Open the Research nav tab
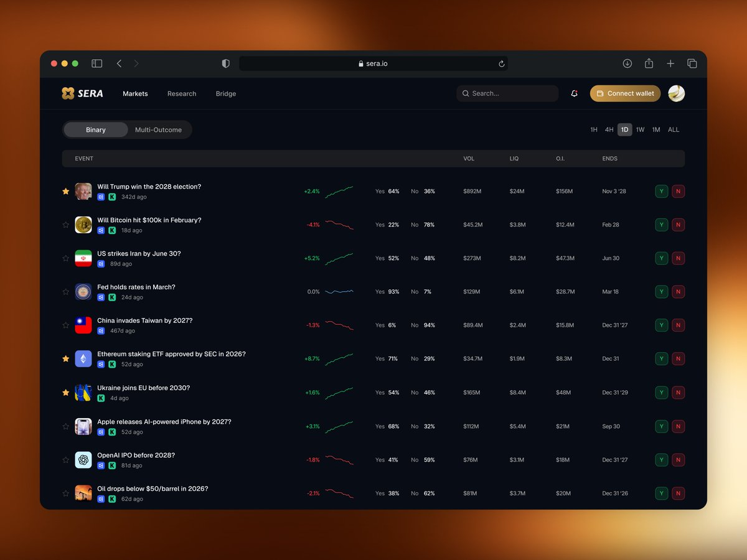 (x=182, y=93)
